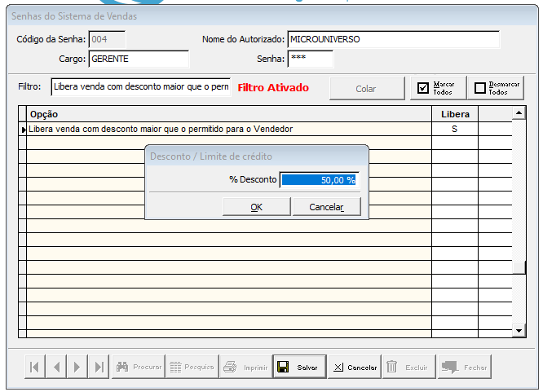This screenshot has width=543, height=392.
Task: Click the Procurar binoculars button
Action: (x=139, y=367)
